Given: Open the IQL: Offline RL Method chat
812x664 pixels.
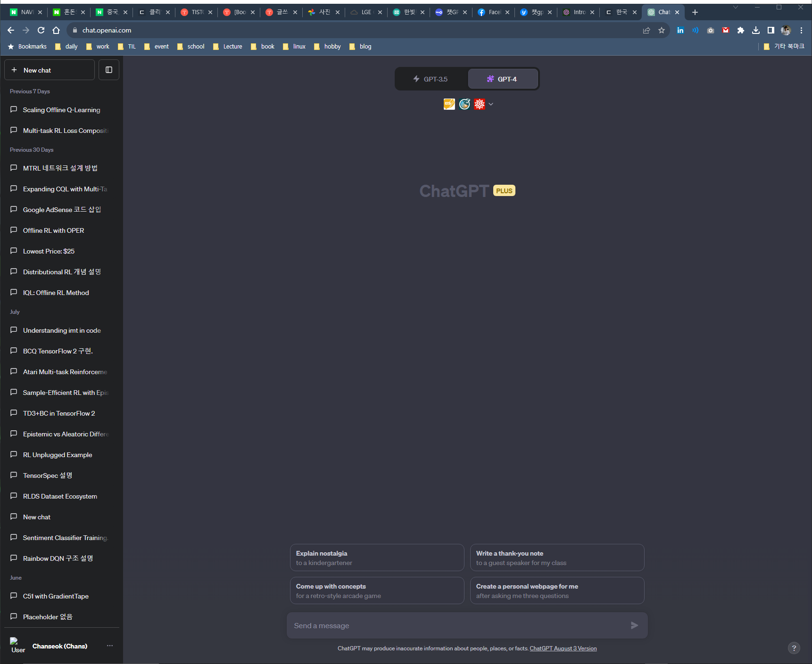Looking at the screenshot, I should tap(62, 293).
